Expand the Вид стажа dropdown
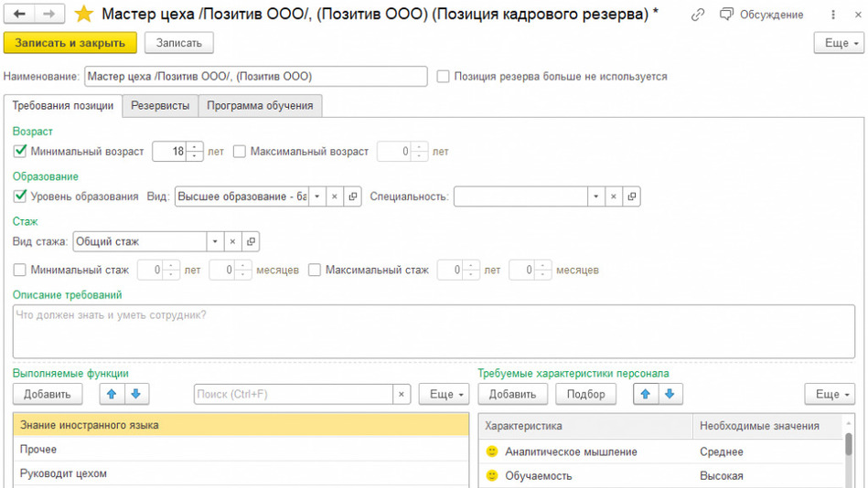The width and height of the screenshot is (868, 488). click(215, 241)
